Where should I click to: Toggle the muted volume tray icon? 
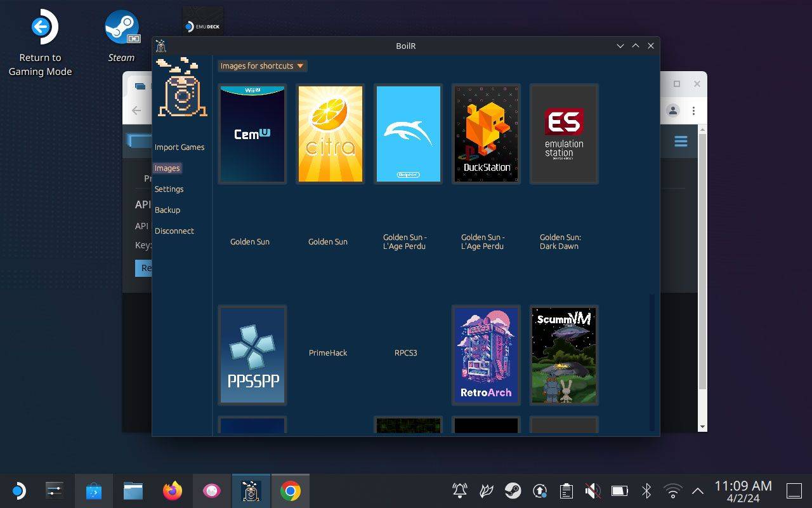point(593,491)
